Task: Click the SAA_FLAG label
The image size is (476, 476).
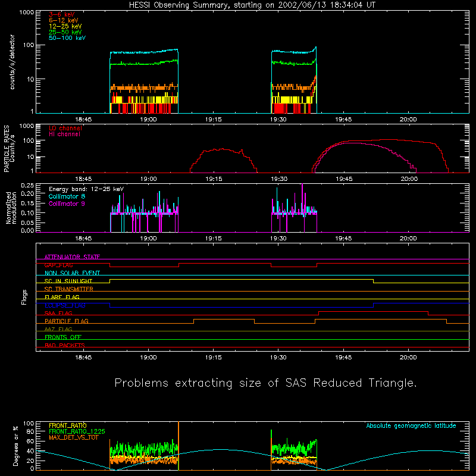Action: click(58, 313)
